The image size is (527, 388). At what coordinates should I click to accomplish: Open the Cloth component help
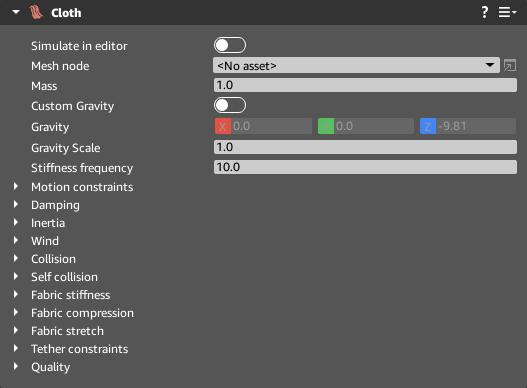click(484, 12)
